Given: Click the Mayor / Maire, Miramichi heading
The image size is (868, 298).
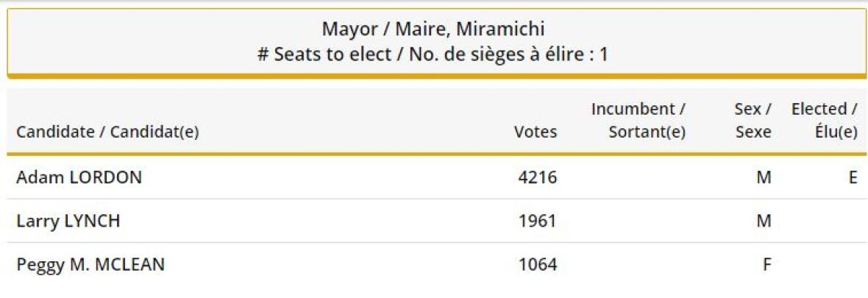Looking at the screenshot, I should (x=433, y=29).
